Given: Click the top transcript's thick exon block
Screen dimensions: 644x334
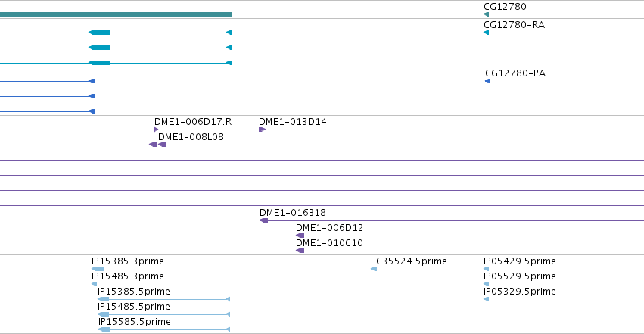Looking at the screenshot, I should pyautogui.click(x=99, y=33).
